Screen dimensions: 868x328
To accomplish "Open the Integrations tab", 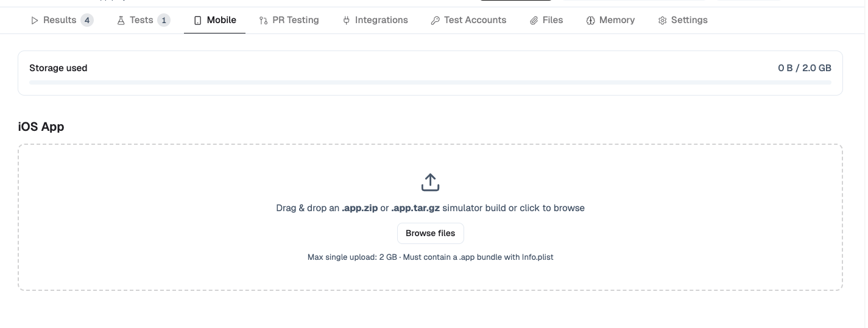I will (x=375, y=20).
